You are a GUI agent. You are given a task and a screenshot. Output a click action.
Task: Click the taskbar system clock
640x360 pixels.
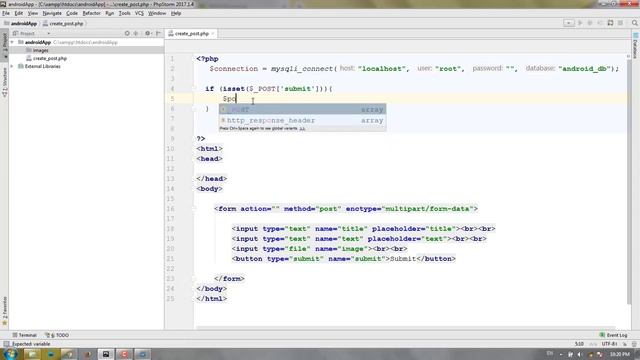[x=620, y=354]
